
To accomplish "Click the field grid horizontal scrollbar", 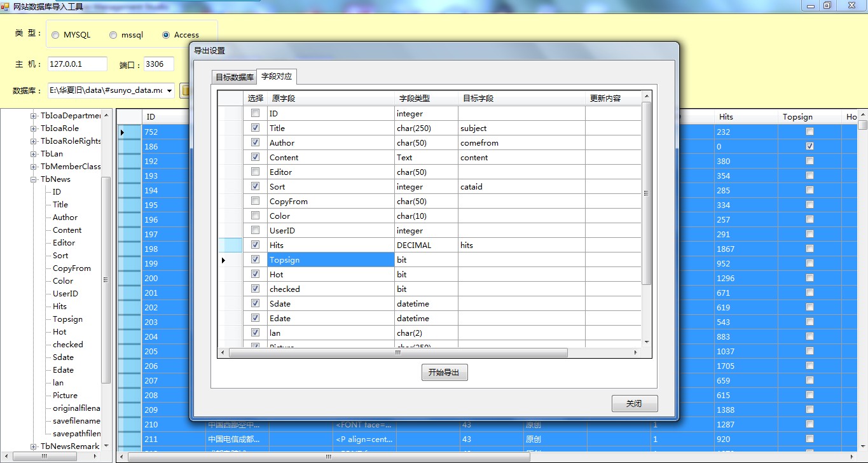I will click(x=397, y=352).
